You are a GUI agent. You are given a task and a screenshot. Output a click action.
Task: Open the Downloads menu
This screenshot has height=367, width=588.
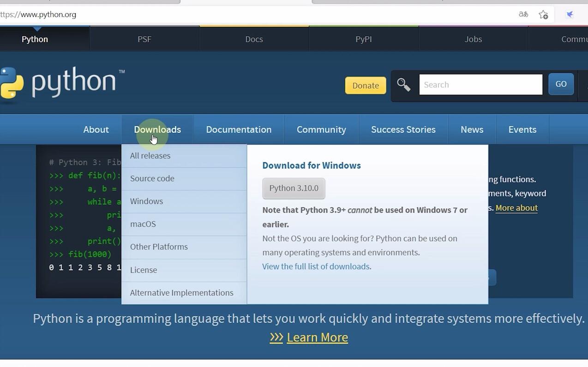[157, 130]
